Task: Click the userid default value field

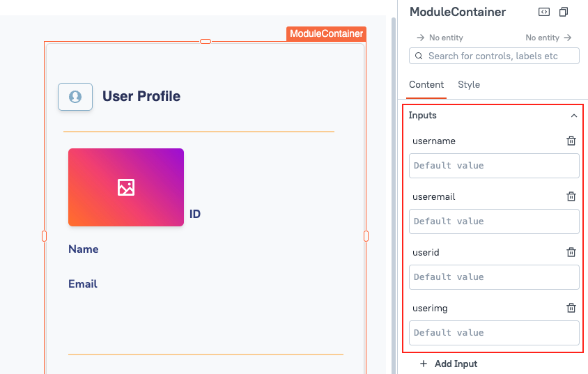Action: point(494,277)
